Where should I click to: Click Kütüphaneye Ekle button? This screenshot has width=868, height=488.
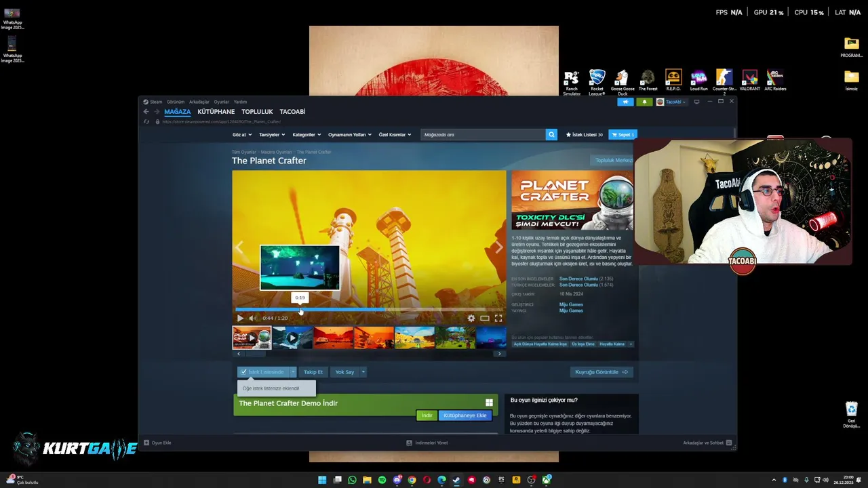[x=465, y=415]
